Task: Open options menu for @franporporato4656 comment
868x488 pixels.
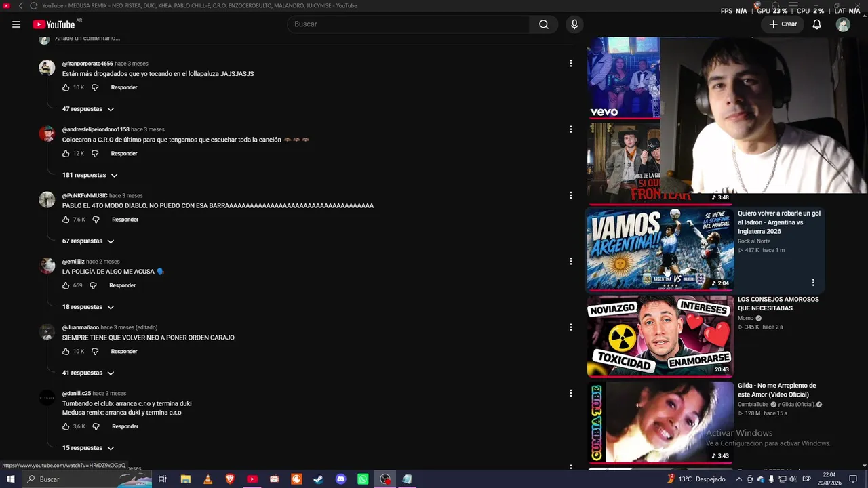Action: coord(570,63)
